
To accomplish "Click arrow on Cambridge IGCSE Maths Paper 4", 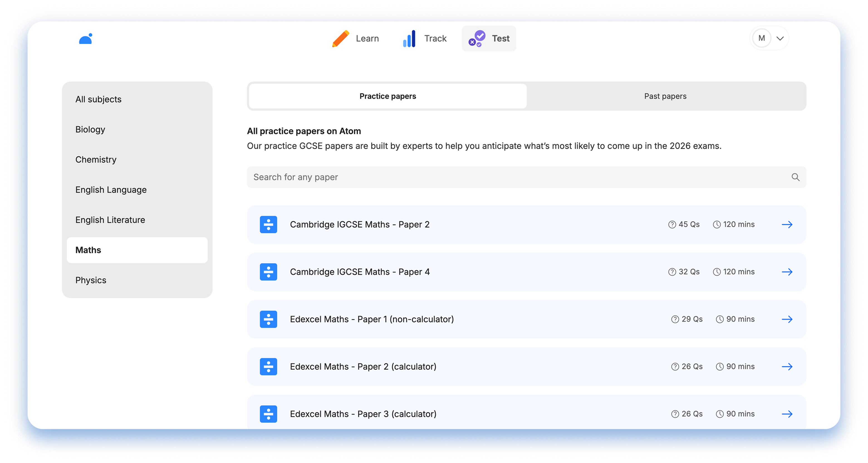I will pyautogui.click(x=787, y=272).
